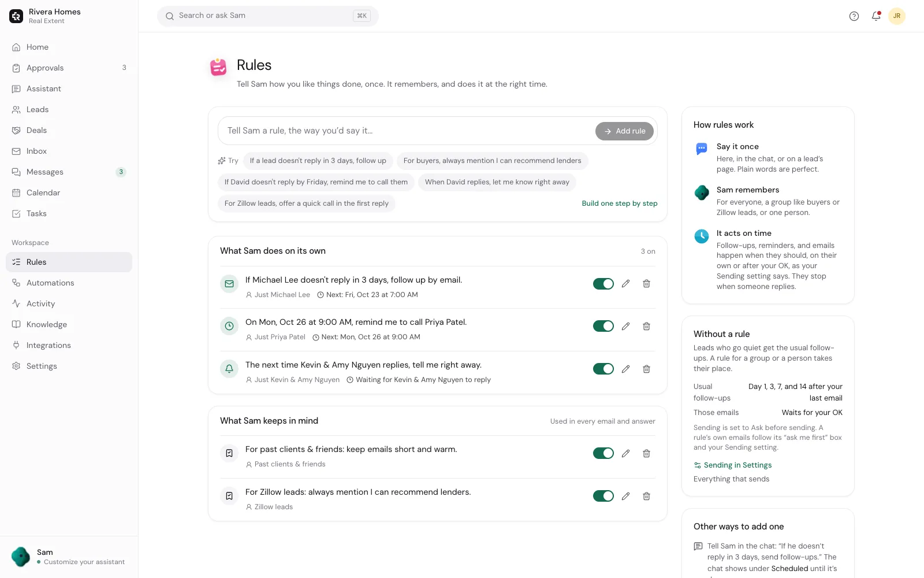This screenshot has height=578, width=924.
Task: Delete the Zillow leads lenders rule
Action: point(646,497)
